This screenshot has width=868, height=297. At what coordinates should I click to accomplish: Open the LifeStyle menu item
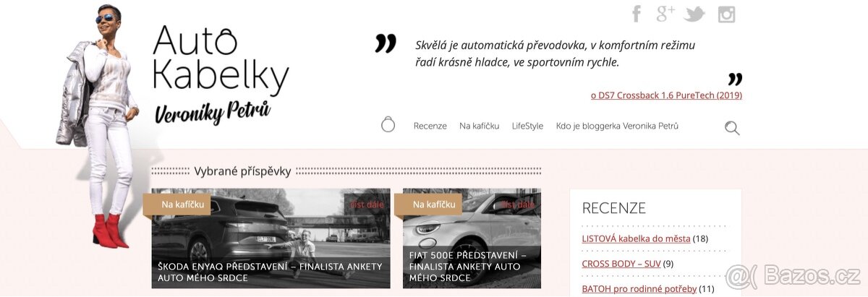[x=527, y=126]
